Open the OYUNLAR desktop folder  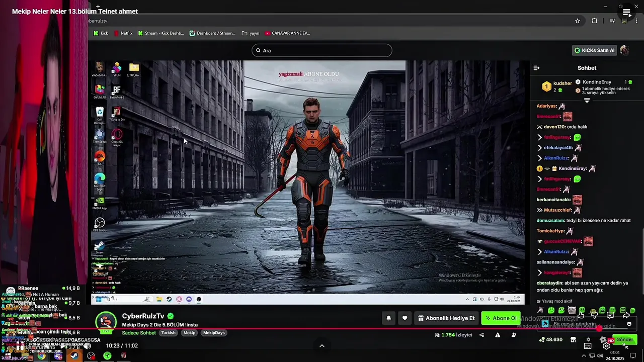[x=100, y=91]
